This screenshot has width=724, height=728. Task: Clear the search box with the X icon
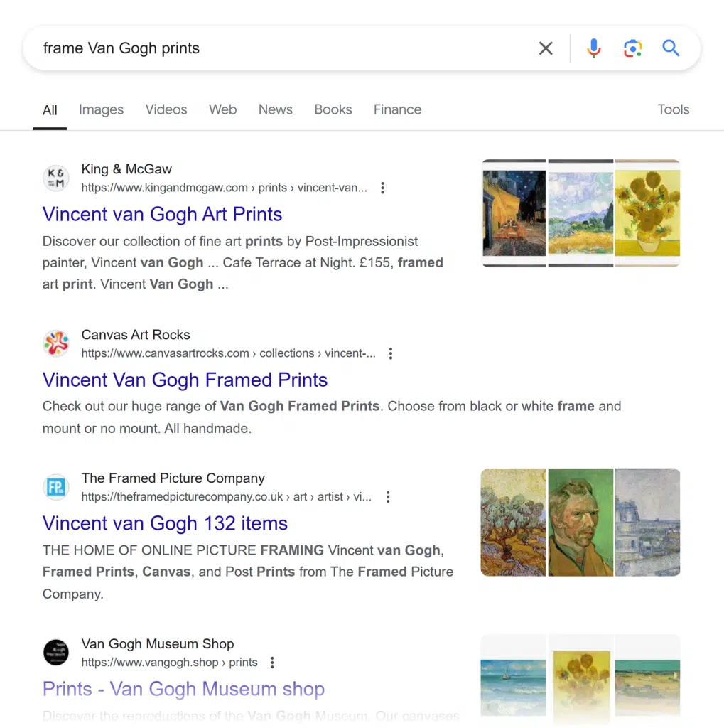click(546, 48)
